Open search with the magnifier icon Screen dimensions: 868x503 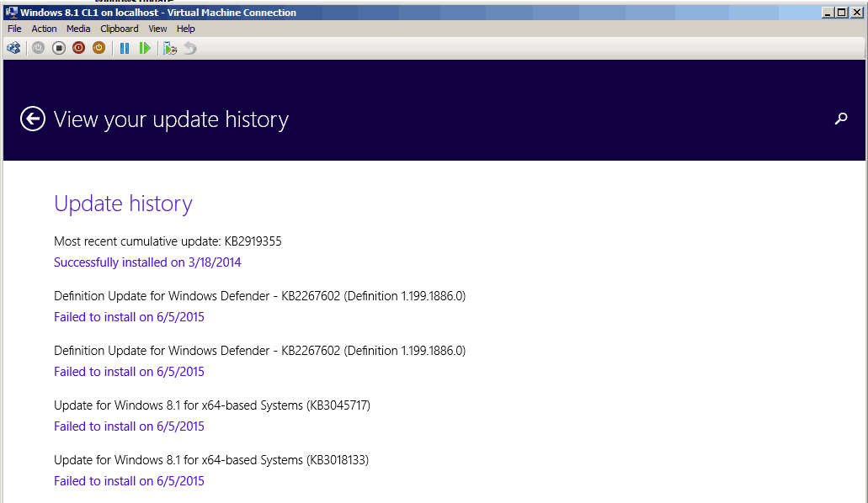pyautogui.click(x=841, y=119)
